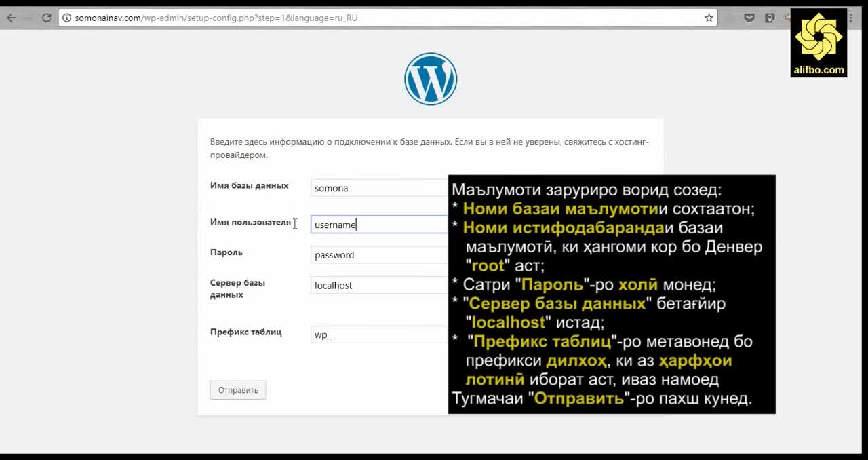Click the label 'Сервер базы данных'
This screenshot has width=868, height=460.
pyautogui.click(x=237, y=288)
